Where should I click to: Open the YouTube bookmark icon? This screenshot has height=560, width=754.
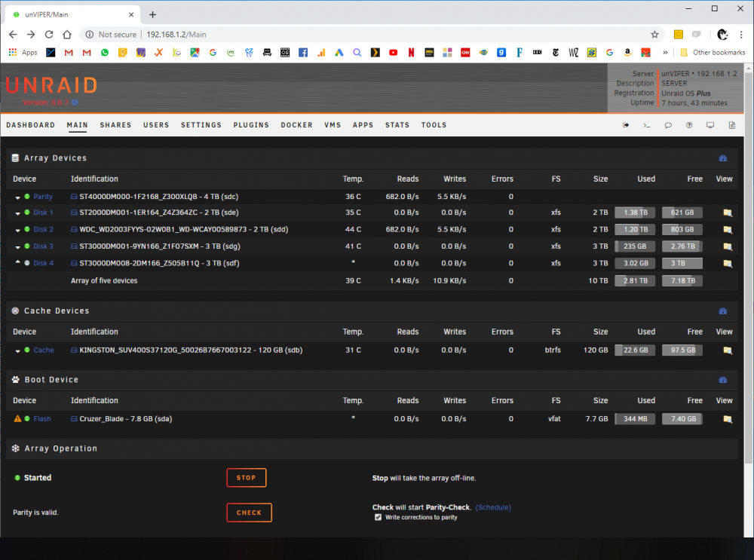pos(394,53)
